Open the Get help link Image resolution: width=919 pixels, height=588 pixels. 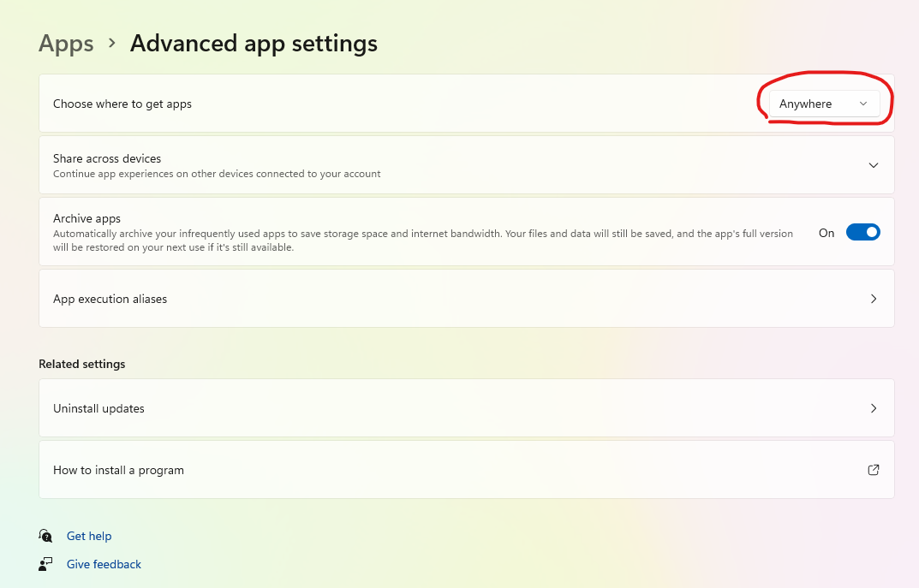click(89, 536)
